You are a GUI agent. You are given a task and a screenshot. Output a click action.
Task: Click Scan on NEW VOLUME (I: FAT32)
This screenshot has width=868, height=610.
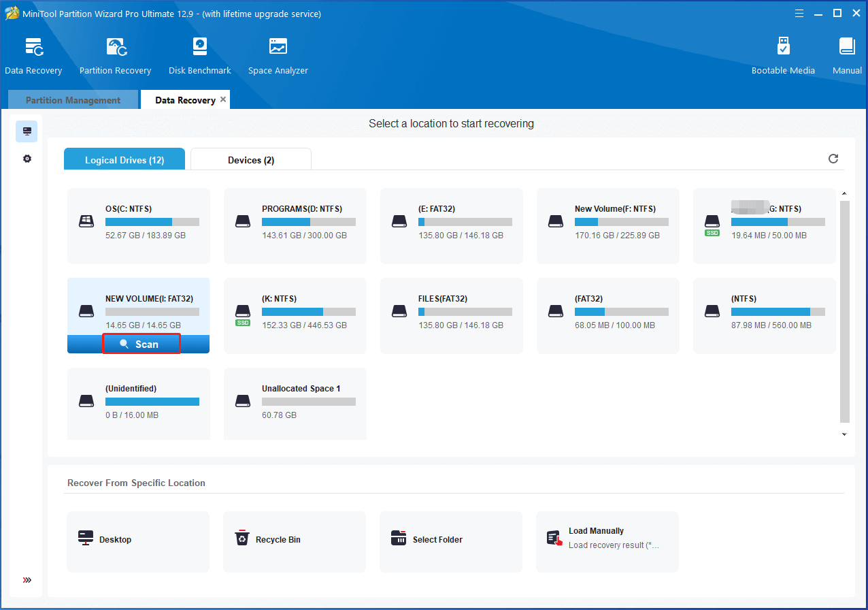pyautogui.click(x=141, y=344)
